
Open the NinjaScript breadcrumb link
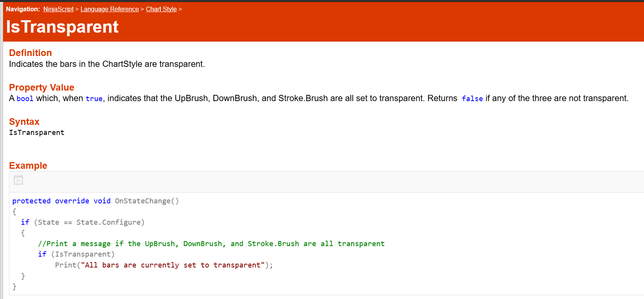pos(58,9)
